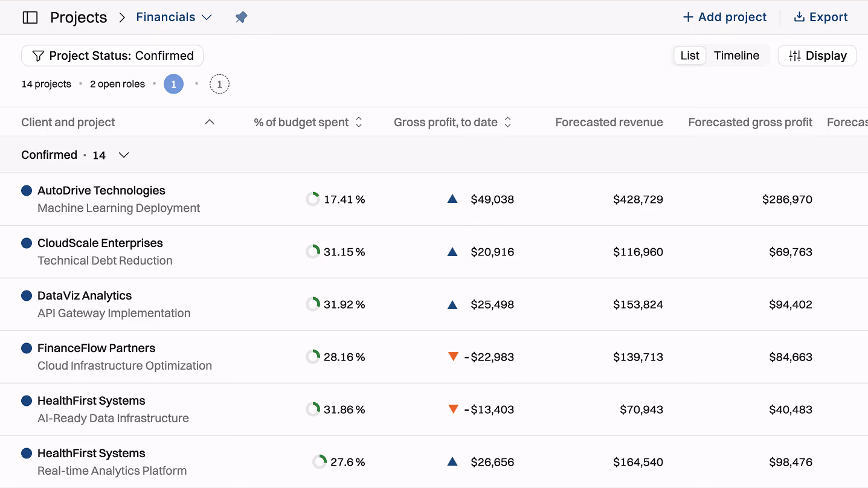Screen dimensions: 868x488
Task: Collapse the Confirmed 14 group
Action: coord(124,155)
